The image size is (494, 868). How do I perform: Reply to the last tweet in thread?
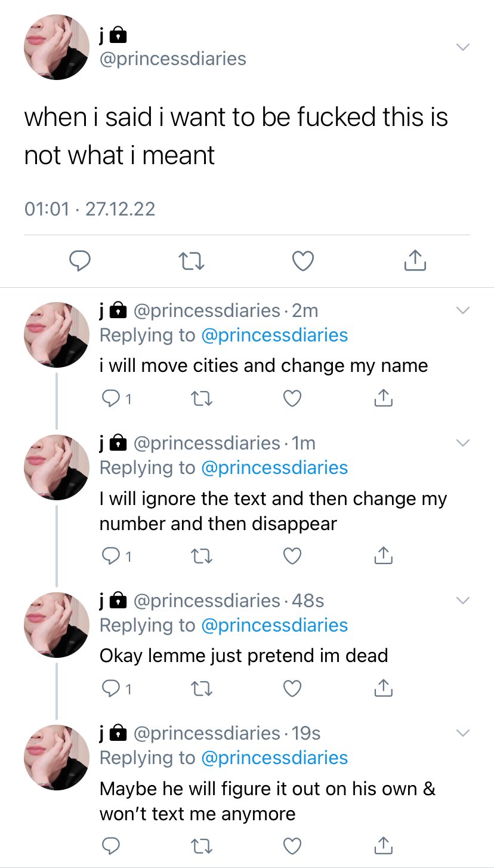(x=110, y=845)
